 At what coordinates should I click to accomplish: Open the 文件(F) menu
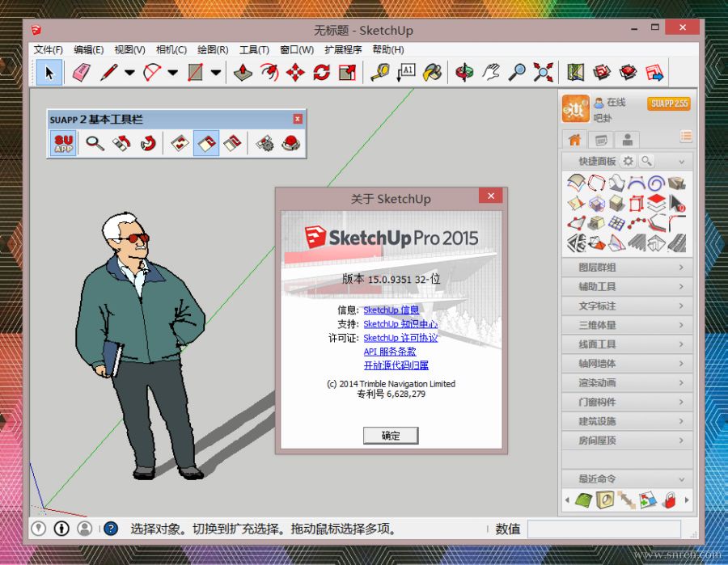[49, 49]
